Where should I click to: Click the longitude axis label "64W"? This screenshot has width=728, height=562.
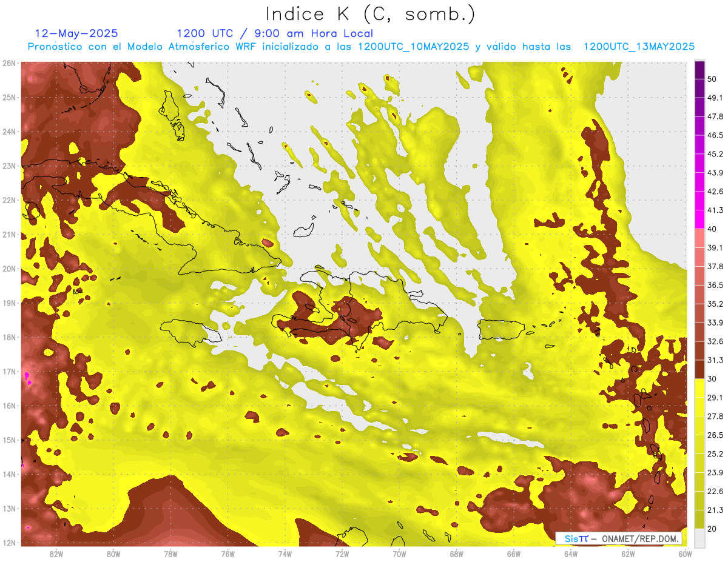[570, 554]
